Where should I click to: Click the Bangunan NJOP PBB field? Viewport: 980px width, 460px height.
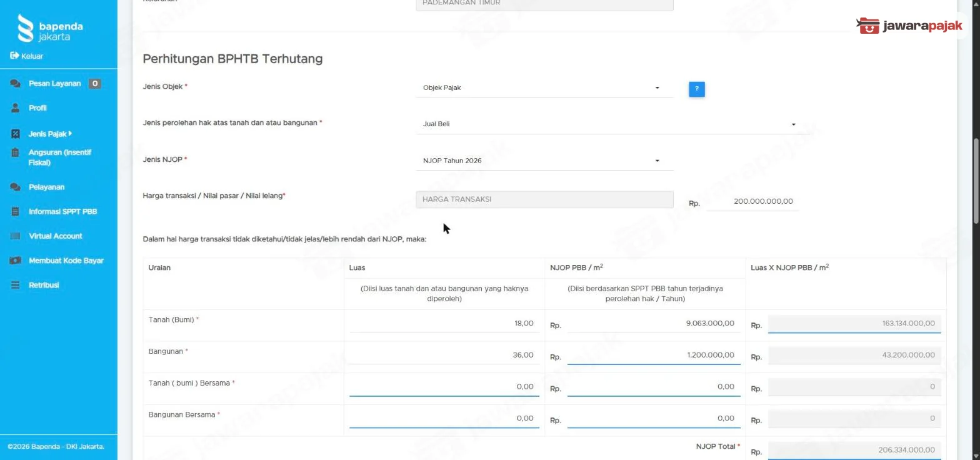coord(654,355)
